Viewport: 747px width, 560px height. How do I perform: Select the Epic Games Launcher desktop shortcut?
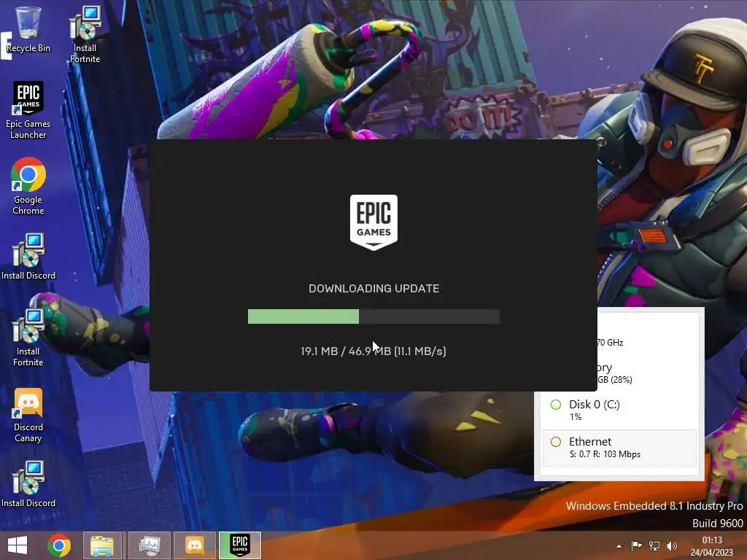tap(28, 111)
